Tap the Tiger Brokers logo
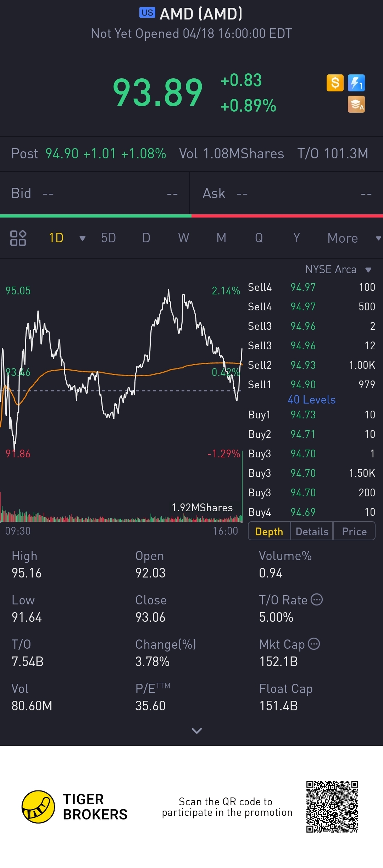This screenshot has width=383, height=868. pos(74,807)
